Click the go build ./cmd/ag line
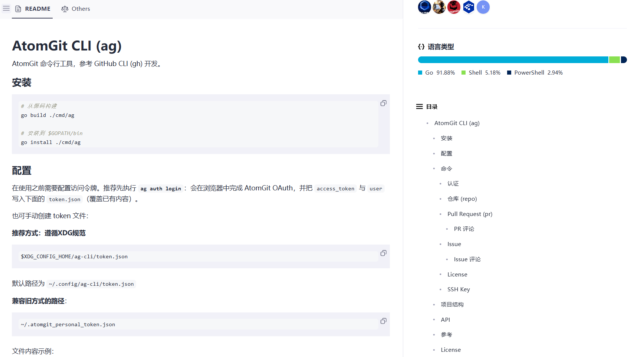This screenshot has width=644, height=357. pos(47,115)
